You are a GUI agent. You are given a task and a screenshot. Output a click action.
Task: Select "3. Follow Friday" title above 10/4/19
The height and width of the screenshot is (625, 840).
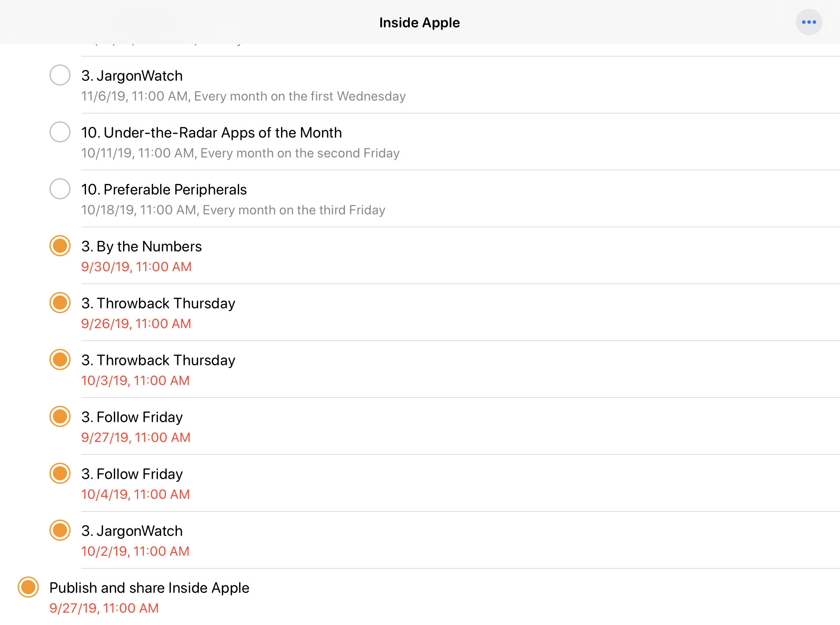[132, 474]
